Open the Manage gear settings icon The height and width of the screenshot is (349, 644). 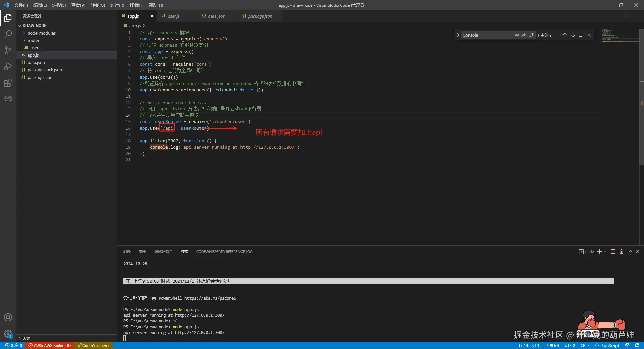click(8, 334)
